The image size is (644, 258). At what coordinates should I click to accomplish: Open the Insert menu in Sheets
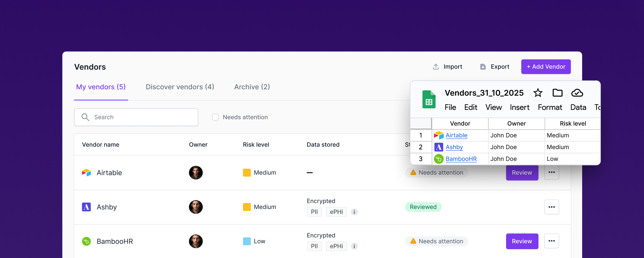[520, 107]
